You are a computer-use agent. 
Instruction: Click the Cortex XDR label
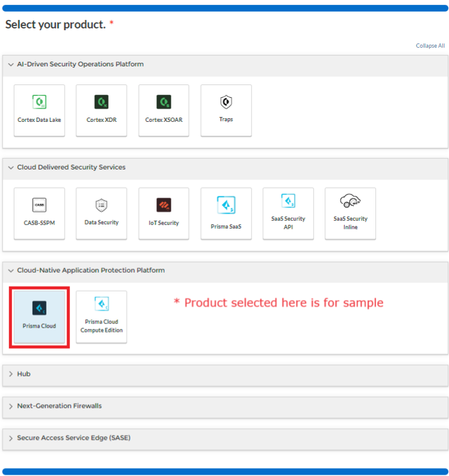pos(101,120)
